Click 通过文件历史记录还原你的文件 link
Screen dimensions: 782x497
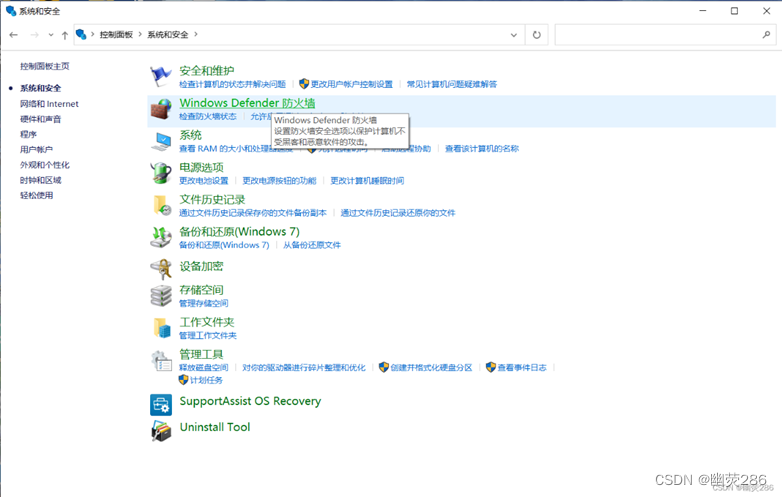(398, 213)
